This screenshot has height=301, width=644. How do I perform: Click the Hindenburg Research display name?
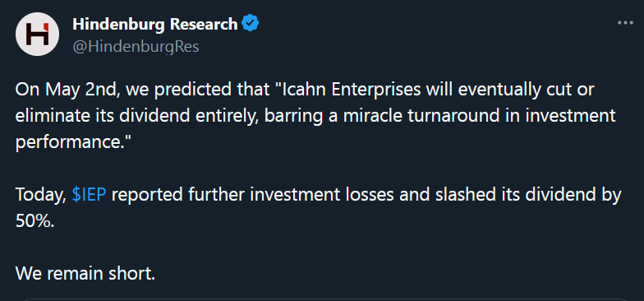(x=154, y=24)
